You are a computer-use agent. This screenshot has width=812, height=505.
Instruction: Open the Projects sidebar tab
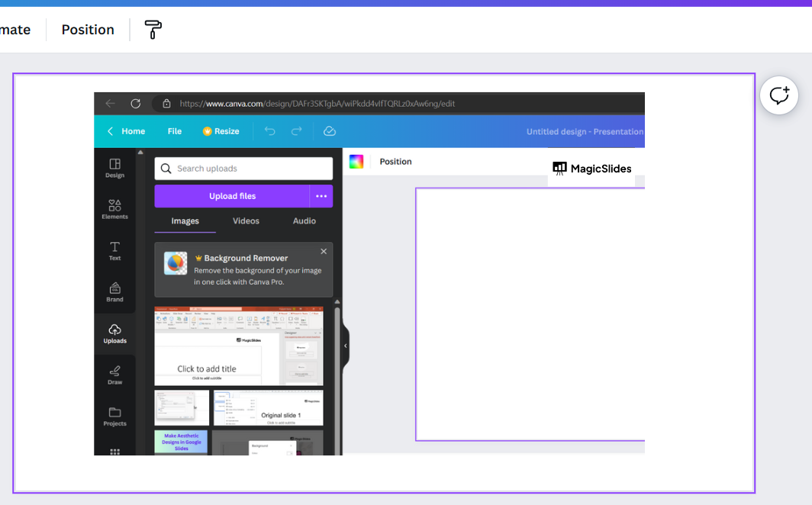pos(115,417)
